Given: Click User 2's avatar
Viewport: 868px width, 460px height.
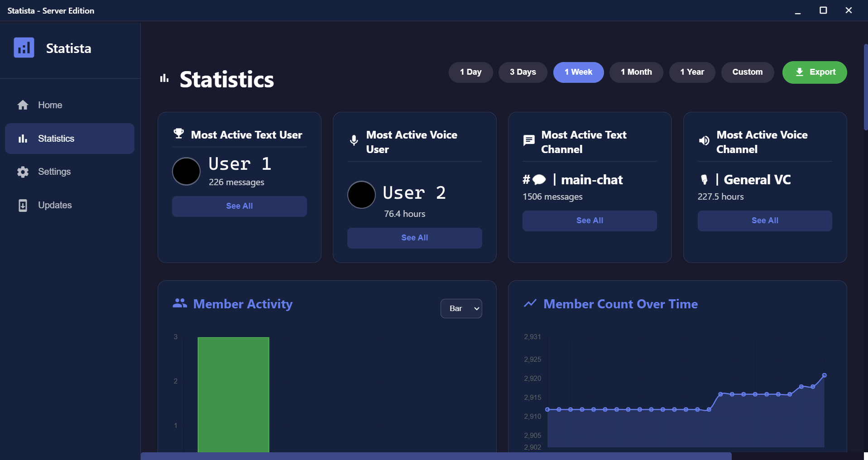Looking at the screenshot, I should point(361,195).
